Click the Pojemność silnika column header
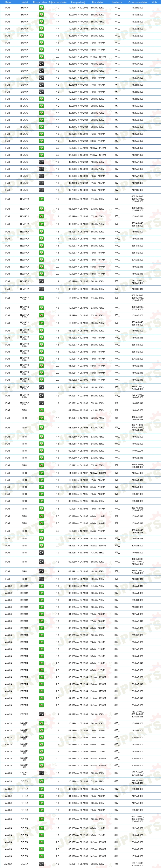 click(x=57, y=2)
